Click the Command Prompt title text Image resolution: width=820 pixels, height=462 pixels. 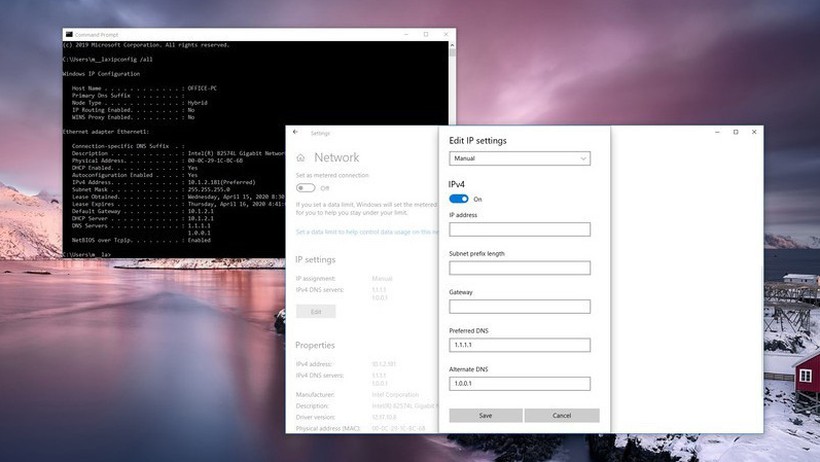tap(96, 35)
